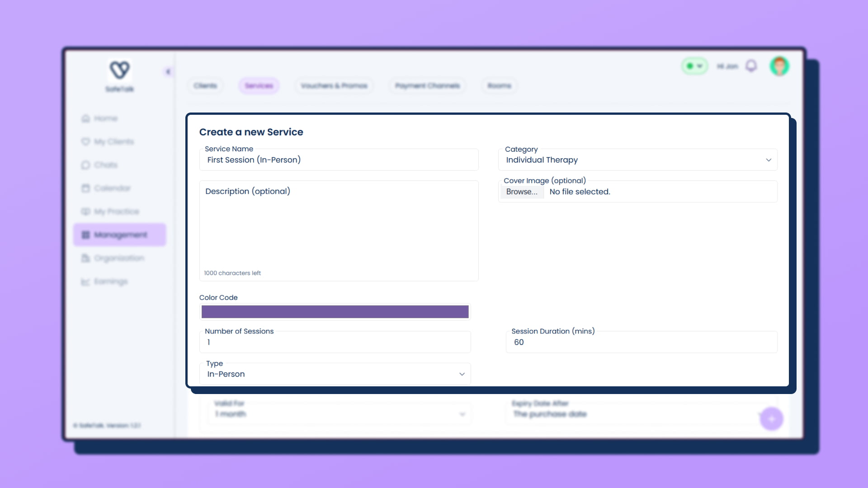
Task: Click the Home sidebar icon
Action: point(85,118)
